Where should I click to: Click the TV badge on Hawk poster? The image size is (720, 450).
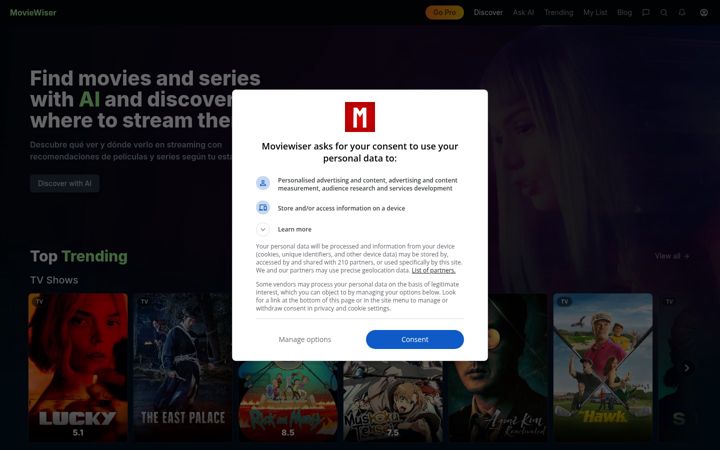[x=564, y=301]
